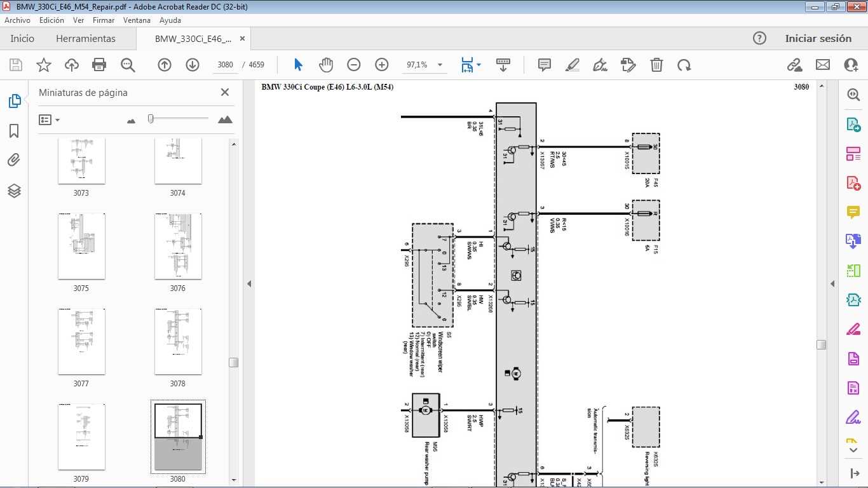Switch to the Herramientas tab
This screenshot has width=868, height=488.
86,39
